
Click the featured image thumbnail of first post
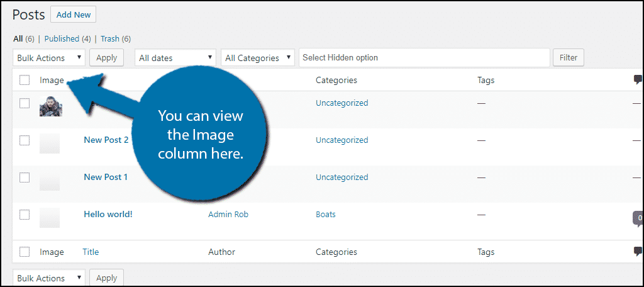pyautogui.click(x=50, y=106)
